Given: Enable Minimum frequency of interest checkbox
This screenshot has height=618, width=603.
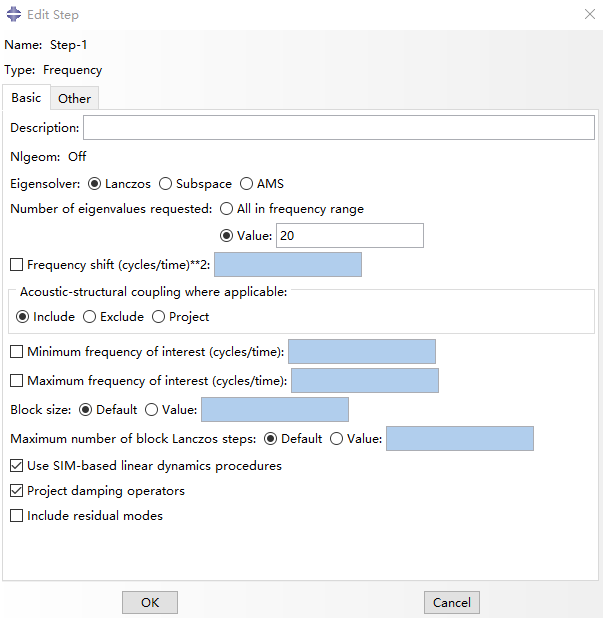Looking at the screenshot, I should pos(17,351).
